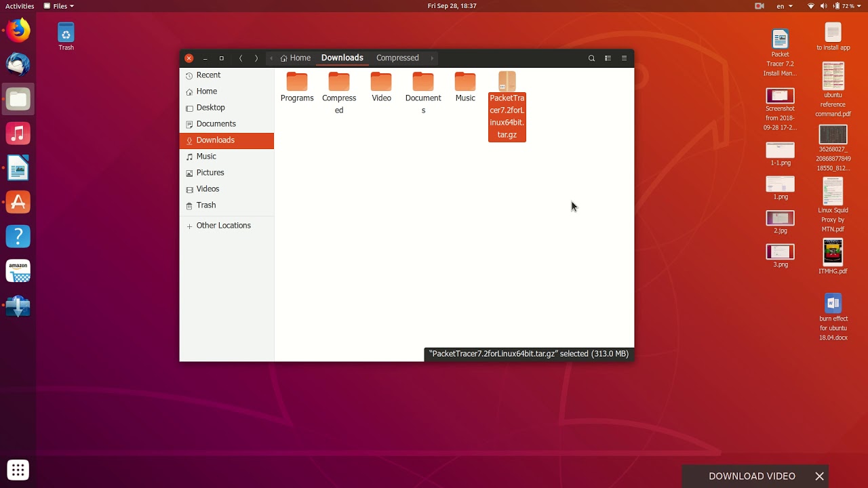
Task: Click Activities in the top bar
Action: 20,6
